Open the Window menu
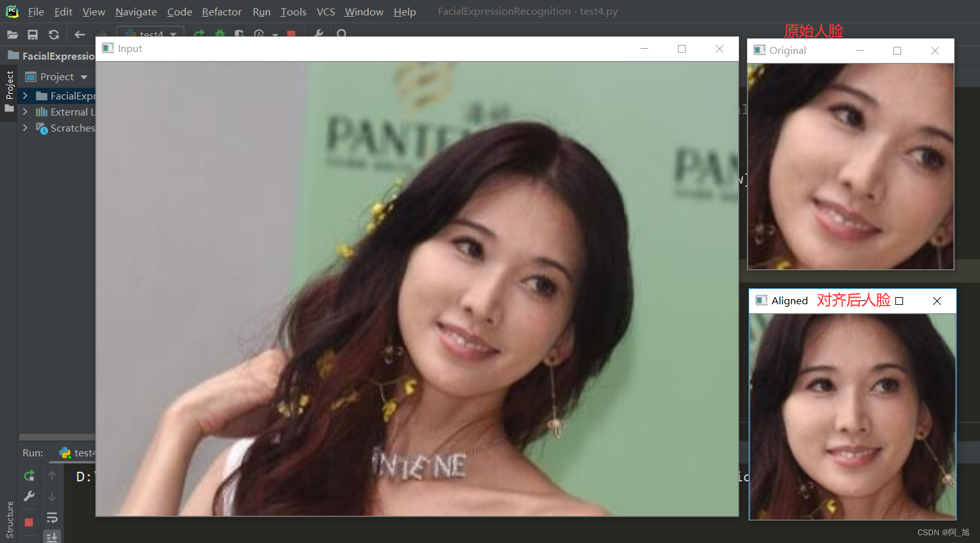The image size is (980, 543). pos(364,12)
